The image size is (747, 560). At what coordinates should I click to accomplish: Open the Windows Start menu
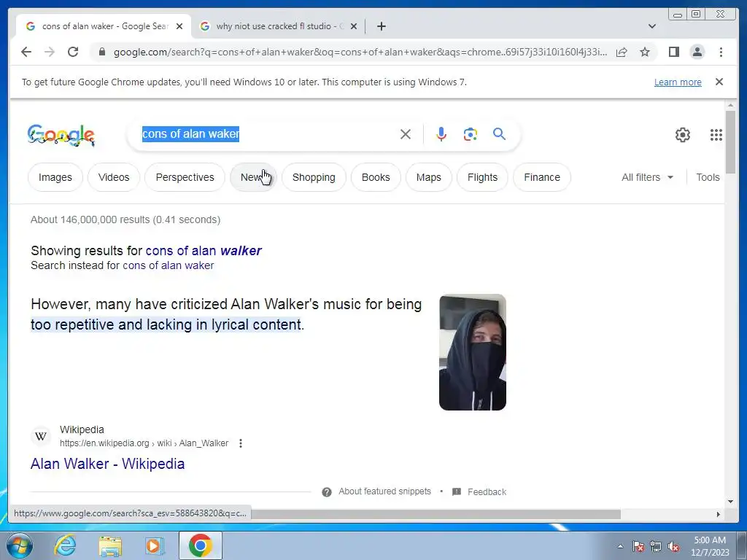pyautogui.click(x=20, y=545)
